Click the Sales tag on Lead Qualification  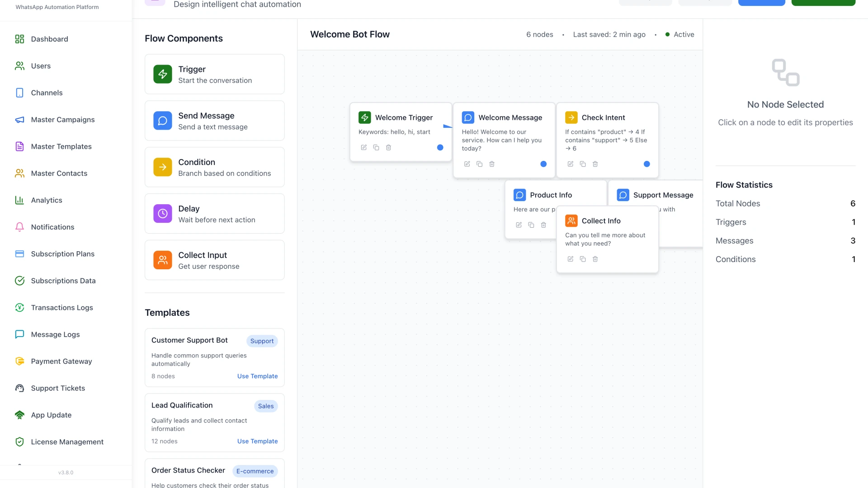[x=266, y=406]
